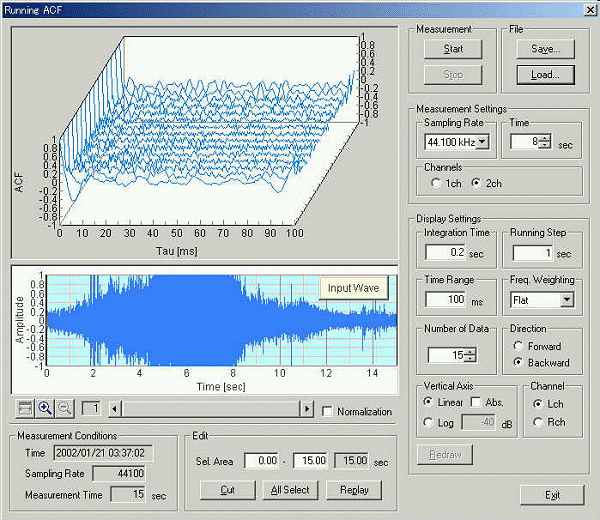The image size is (600, 520).
Task: Cut the selected area
Action: click(228, 490)
